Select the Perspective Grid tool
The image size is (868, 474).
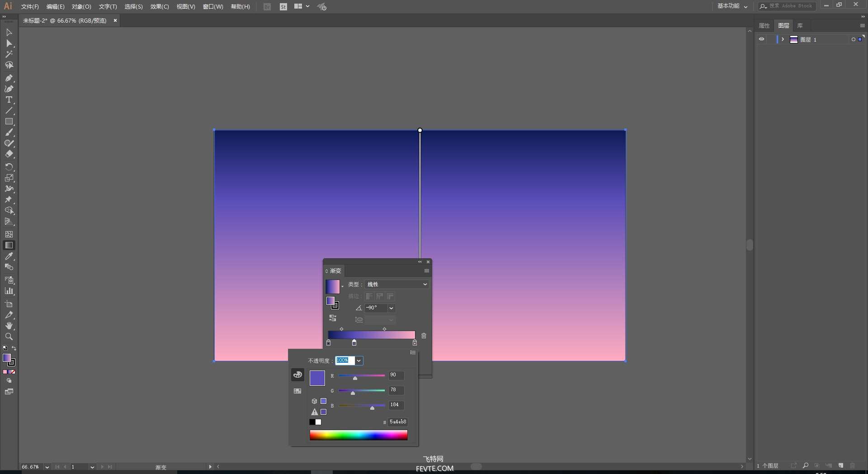(9, 222)
